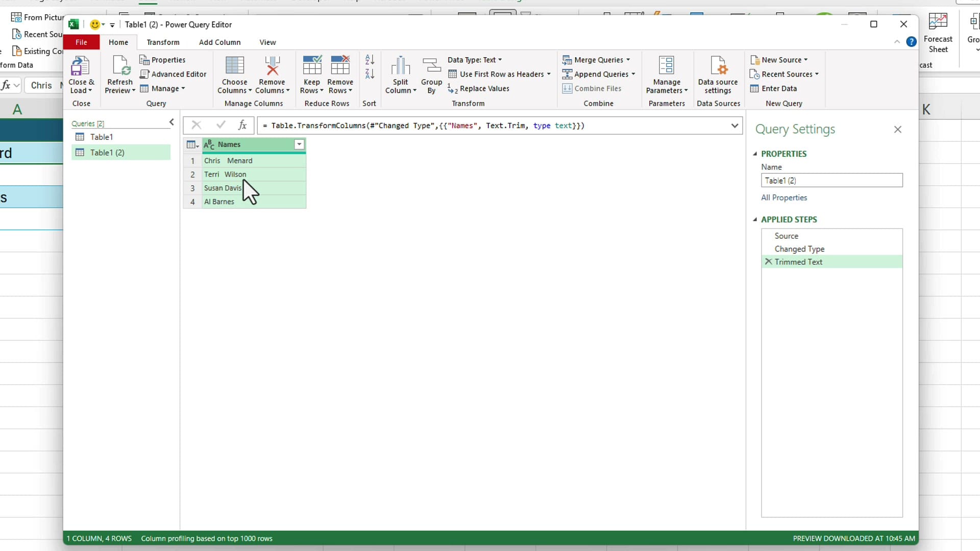Click the Merge Queries icon
Screen dimensions: 980x551
point(596,60)
